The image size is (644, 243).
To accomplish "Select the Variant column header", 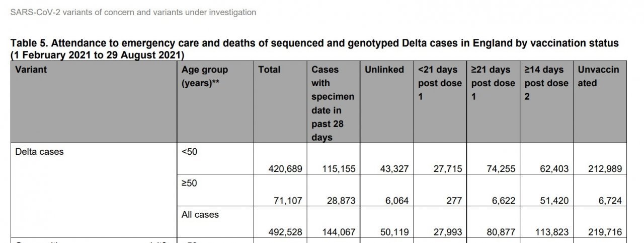I will tap(31, 70).
